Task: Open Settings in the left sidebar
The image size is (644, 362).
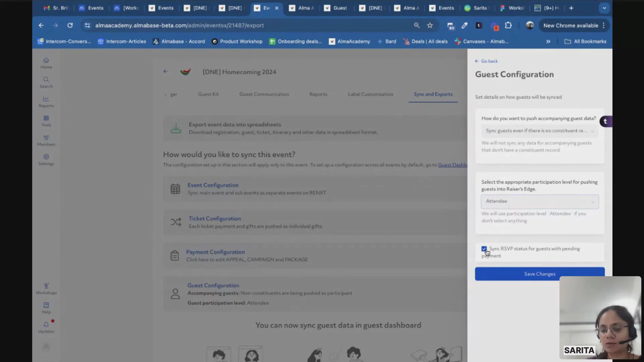Action: tap(46, 160)
